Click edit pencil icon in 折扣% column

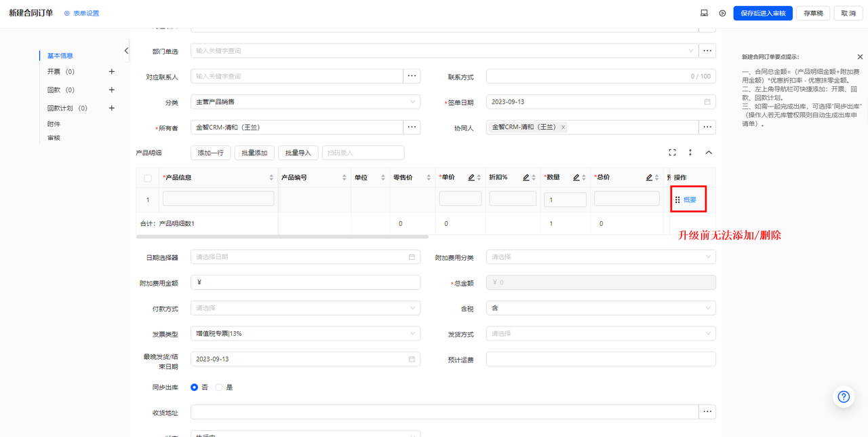[526, 177]
